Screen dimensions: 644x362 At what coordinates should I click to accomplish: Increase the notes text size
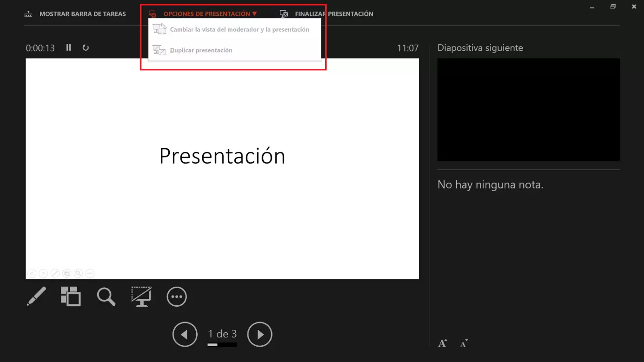pos(442,343)
